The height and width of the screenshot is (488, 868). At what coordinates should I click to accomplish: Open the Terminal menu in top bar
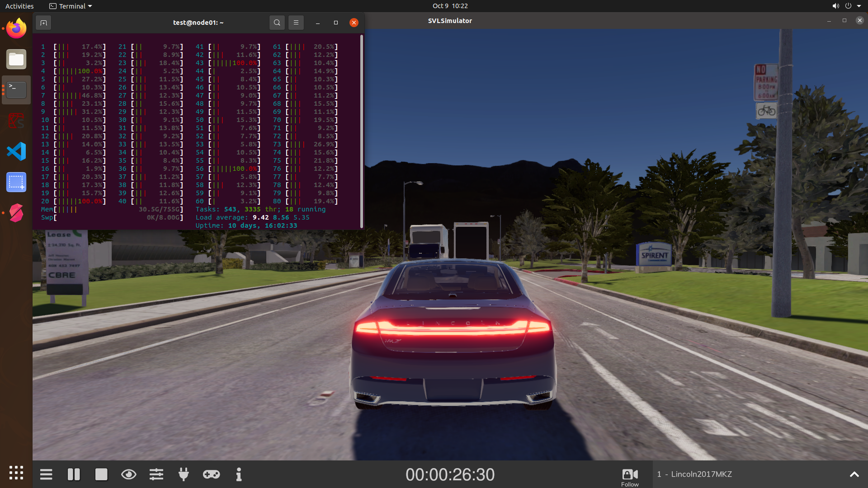click(x=70, y=6)
